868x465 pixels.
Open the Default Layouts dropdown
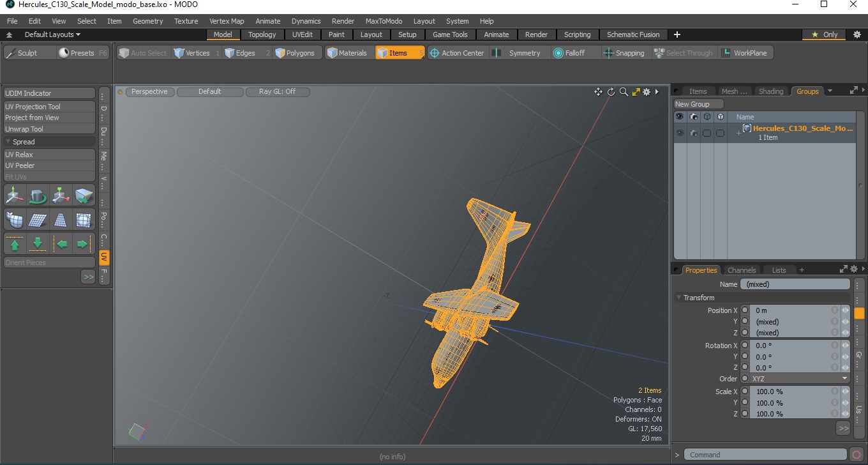52,34
